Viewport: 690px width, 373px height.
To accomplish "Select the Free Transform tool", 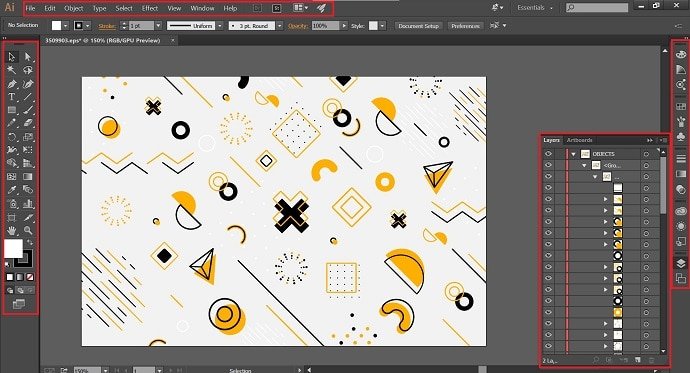I will [x=28, y=150].
